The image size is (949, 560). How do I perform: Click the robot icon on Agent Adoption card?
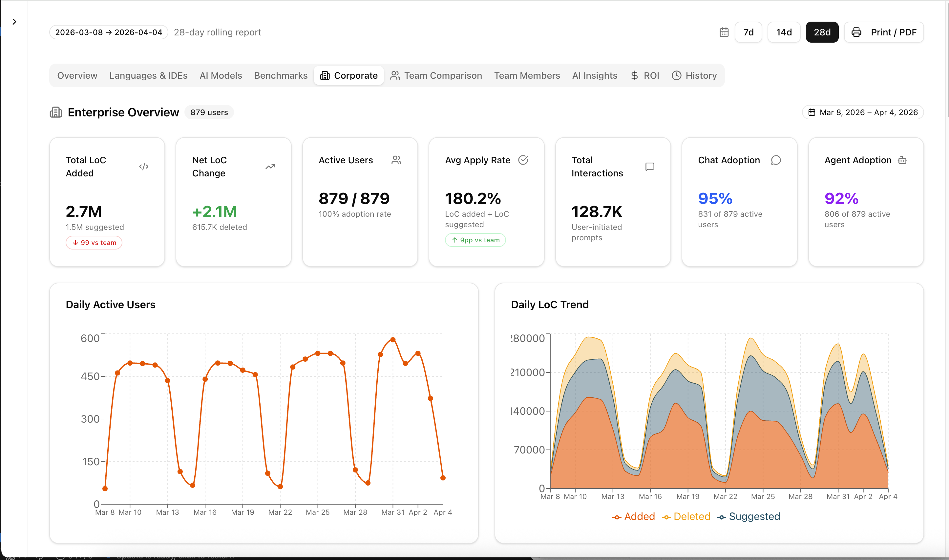pyautogui.click(x=902, y=160)
